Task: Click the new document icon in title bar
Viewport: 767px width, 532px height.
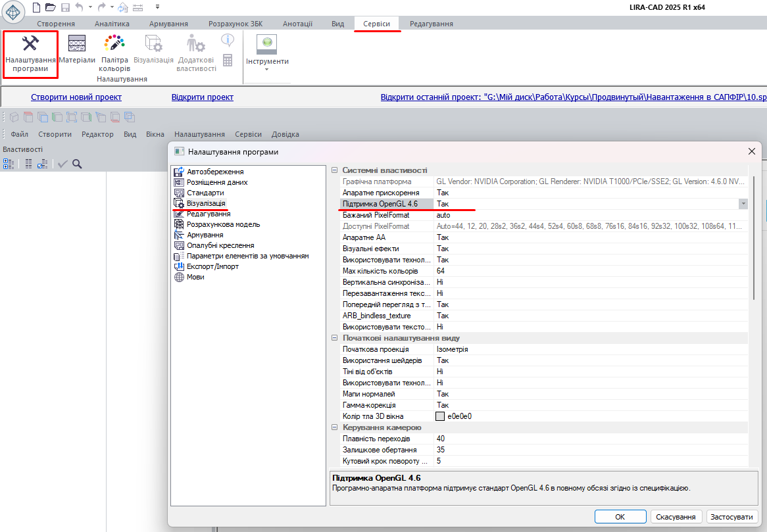Action: tap(36, 7)
